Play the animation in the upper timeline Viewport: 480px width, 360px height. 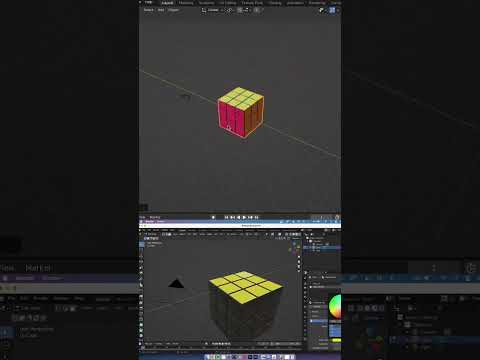pos(244,217)
